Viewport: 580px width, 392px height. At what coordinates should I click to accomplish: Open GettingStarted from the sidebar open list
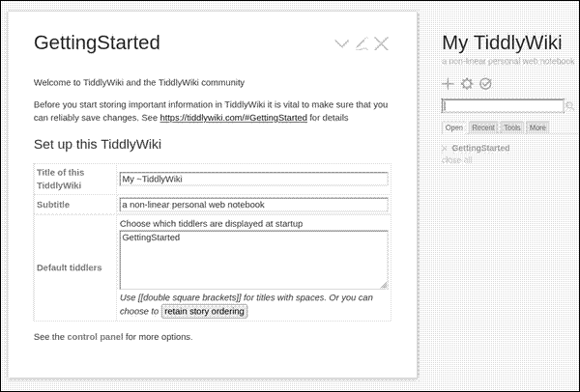(480, 148)
